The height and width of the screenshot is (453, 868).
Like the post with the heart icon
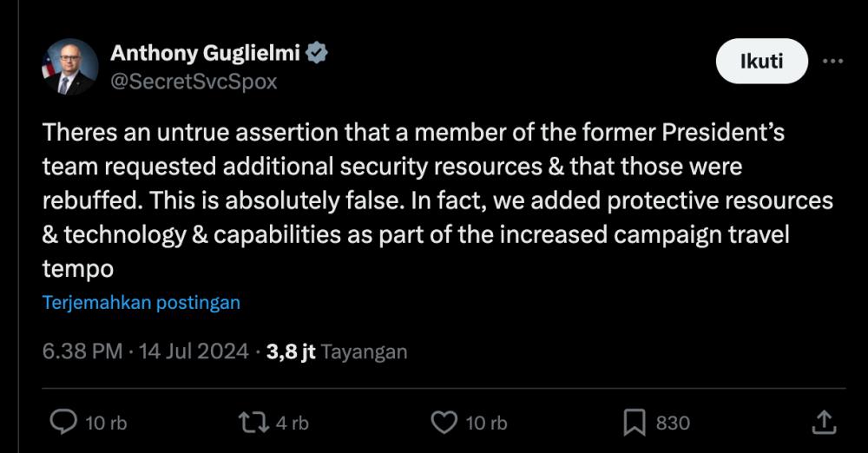click(x=444, y=423)
